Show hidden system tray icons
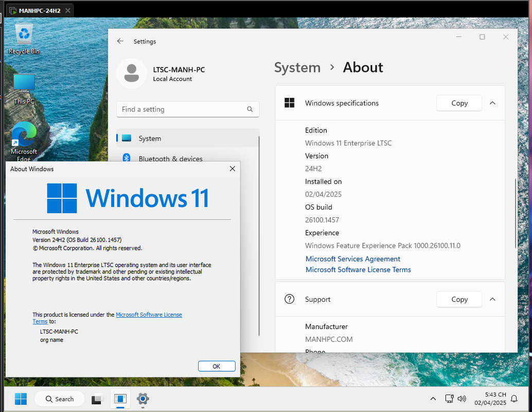Viewport: 532px width, 412px height. tap(433, 399)
